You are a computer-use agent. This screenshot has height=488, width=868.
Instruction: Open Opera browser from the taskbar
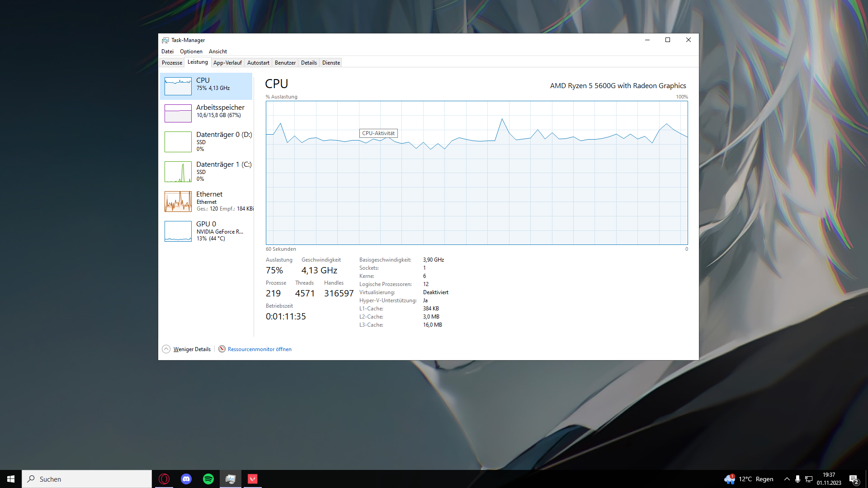pos(164,479)
